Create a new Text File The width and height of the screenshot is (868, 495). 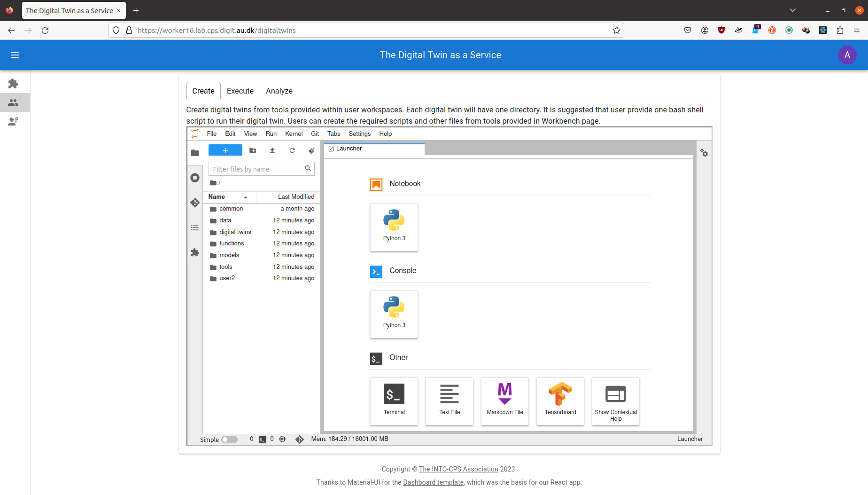click(449, 401)
